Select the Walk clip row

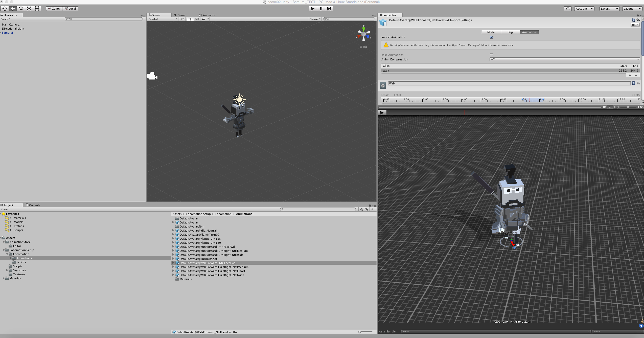coord(510,71)
